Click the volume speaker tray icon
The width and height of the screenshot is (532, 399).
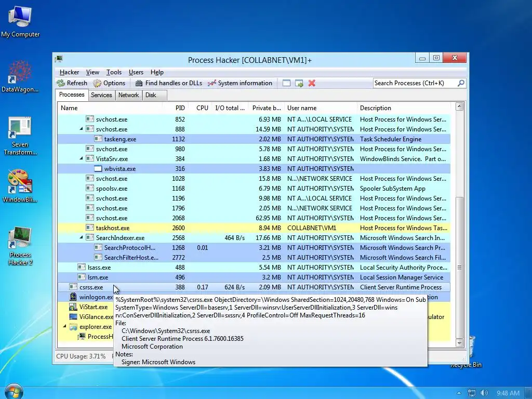(x=484, y=393)
